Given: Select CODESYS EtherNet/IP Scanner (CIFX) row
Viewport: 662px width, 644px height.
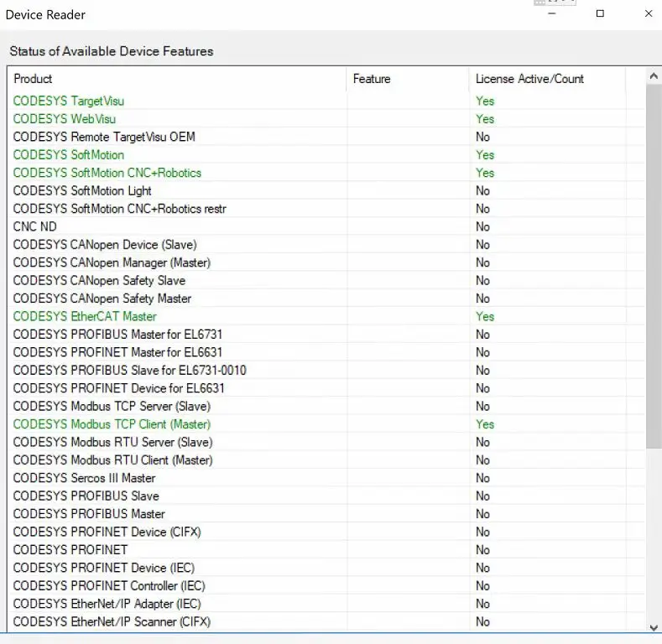Looking at the screenshot, I should point(326,622).
